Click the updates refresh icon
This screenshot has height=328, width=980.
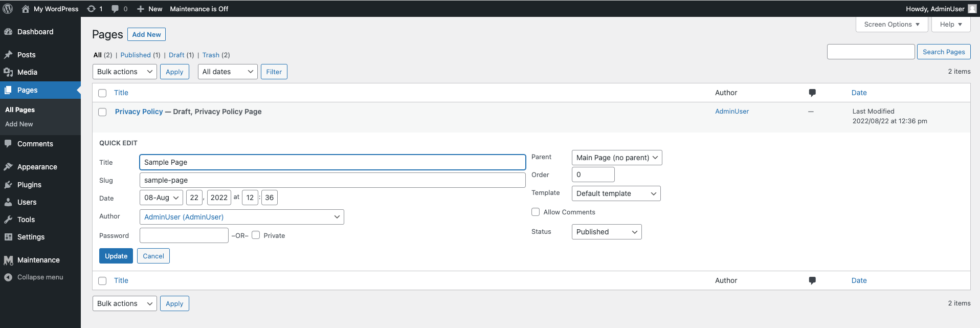point(91,9)
